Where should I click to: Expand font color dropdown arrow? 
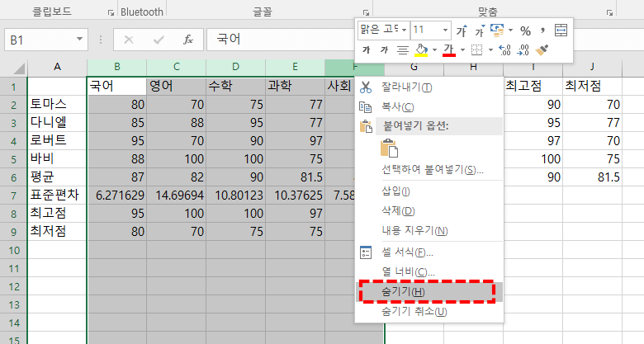(462, 50)
